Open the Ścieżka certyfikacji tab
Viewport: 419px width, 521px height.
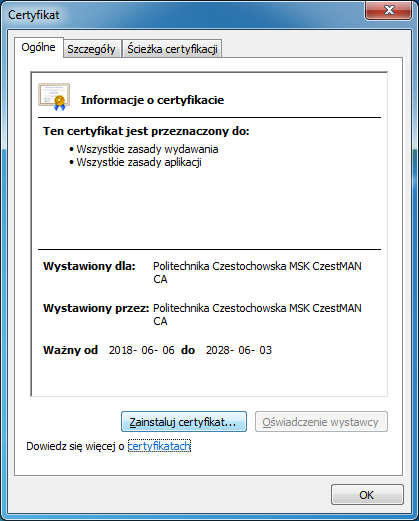point(172,49)
